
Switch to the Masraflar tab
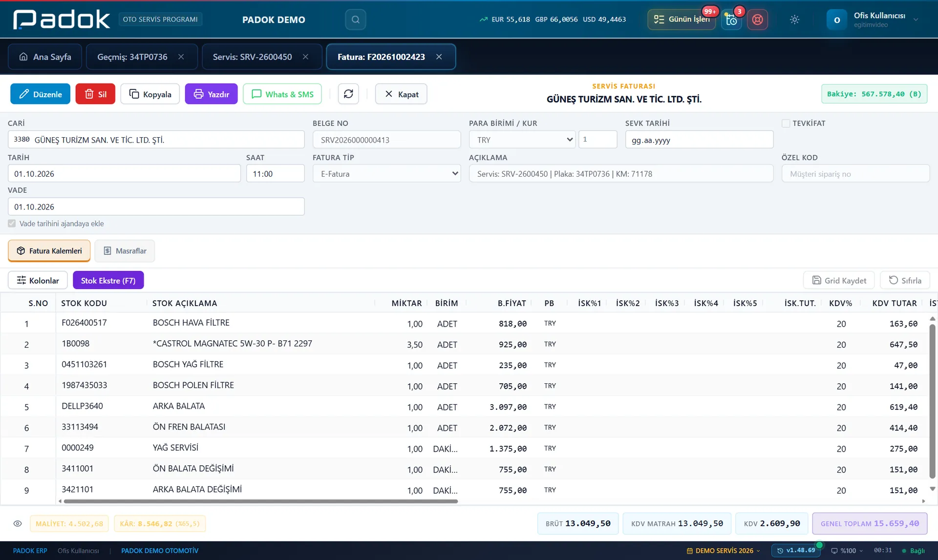(x=125, y=251)
